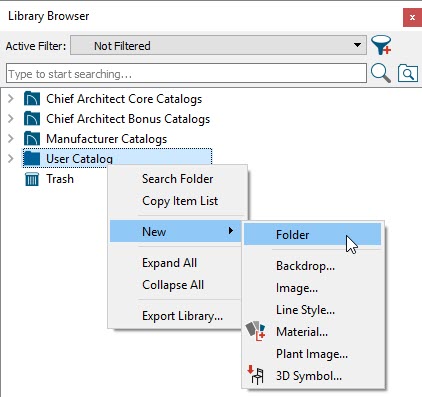Viewport: 422px width, 397px height.
Task: Select Chief Architect Bonus Catalogs label
Action: coord(128,119)
